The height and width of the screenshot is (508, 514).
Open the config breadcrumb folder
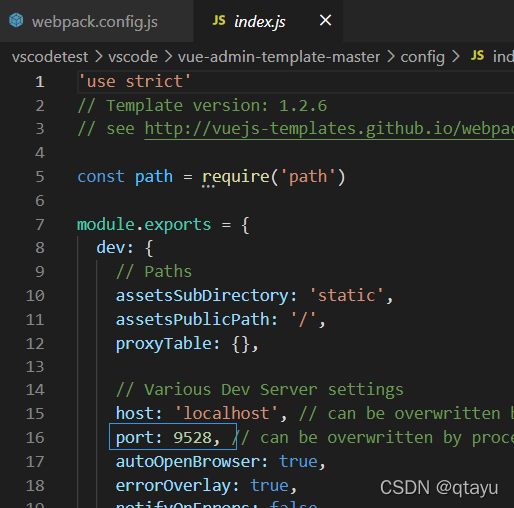(423, 57)
